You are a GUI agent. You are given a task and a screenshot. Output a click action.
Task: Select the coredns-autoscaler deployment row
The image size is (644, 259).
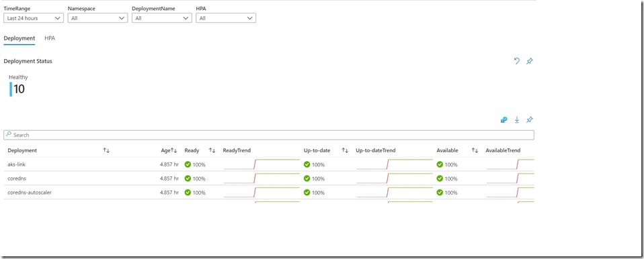click(x=269, y=192)
